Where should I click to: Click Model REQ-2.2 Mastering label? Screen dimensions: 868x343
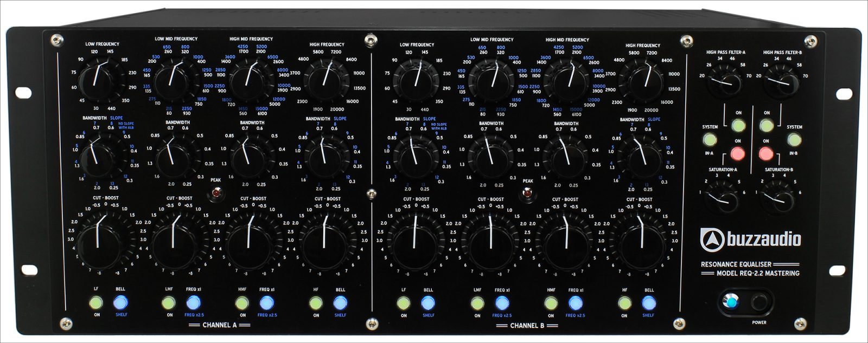click(757, 274)
